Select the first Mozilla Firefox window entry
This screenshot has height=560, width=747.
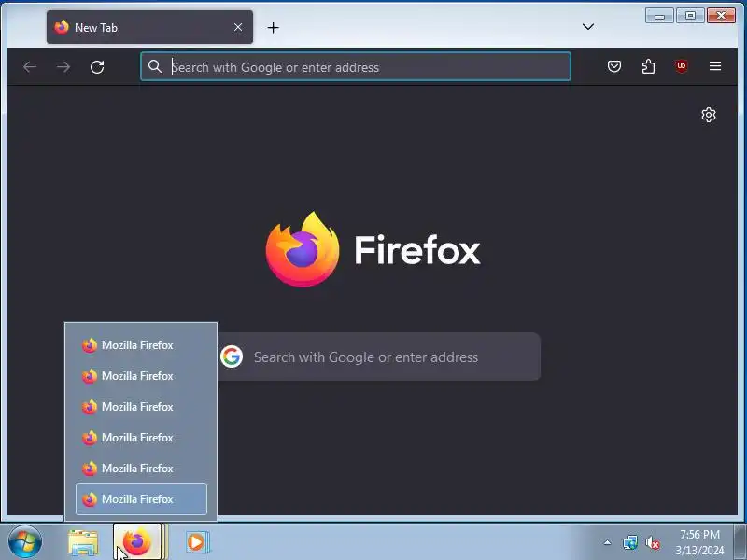tap(141, 345)
